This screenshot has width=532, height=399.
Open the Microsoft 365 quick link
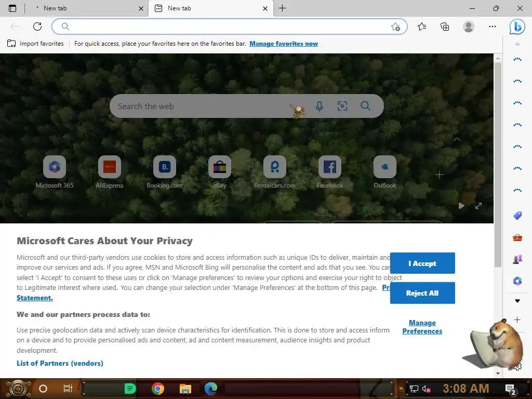tap(54, 172)
